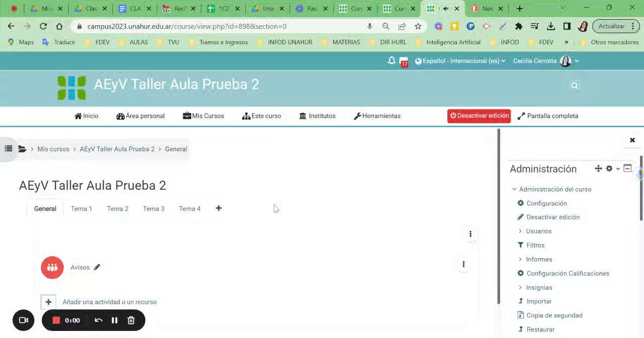Click the red Desactivar edición button
This screenshot has height=338, width=644.
pos(479,116)
